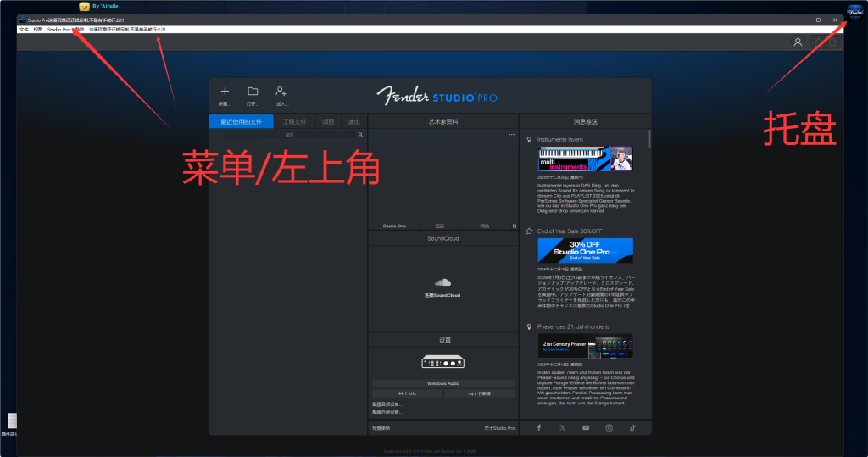This screenshot has height=457, width=868.
Task: Open the multi instruments news thumbnail
Action: click(585, 159)
